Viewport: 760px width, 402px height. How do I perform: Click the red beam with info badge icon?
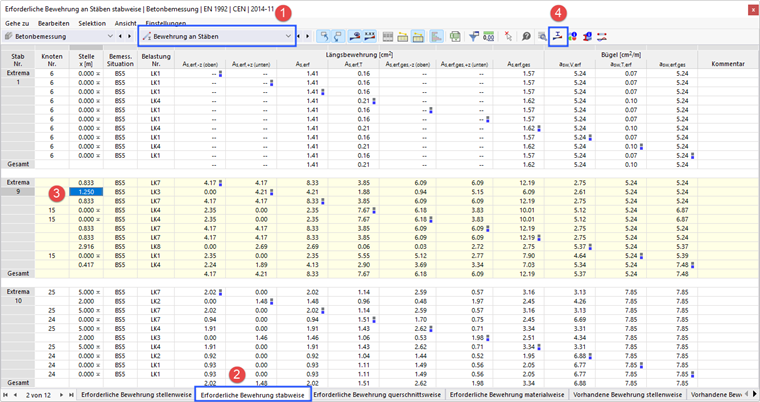coord(587,36)
